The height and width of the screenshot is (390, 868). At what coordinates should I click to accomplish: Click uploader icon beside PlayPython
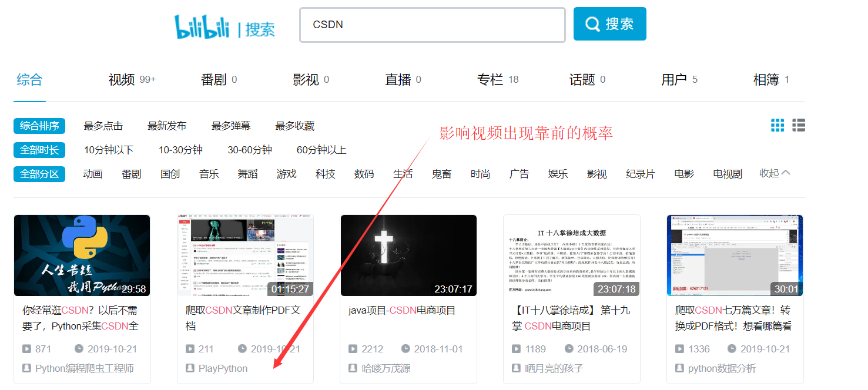[x=190, y=368]
